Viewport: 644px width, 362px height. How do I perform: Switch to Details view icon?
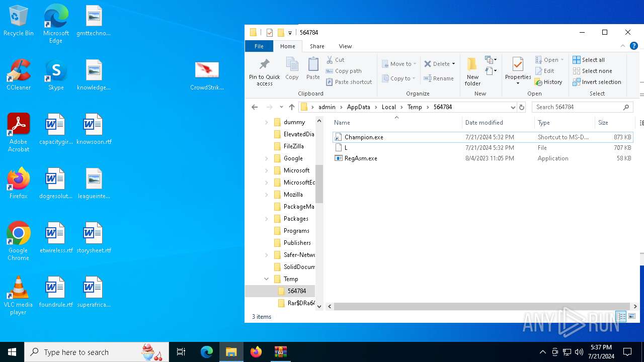tap(621, 316)
